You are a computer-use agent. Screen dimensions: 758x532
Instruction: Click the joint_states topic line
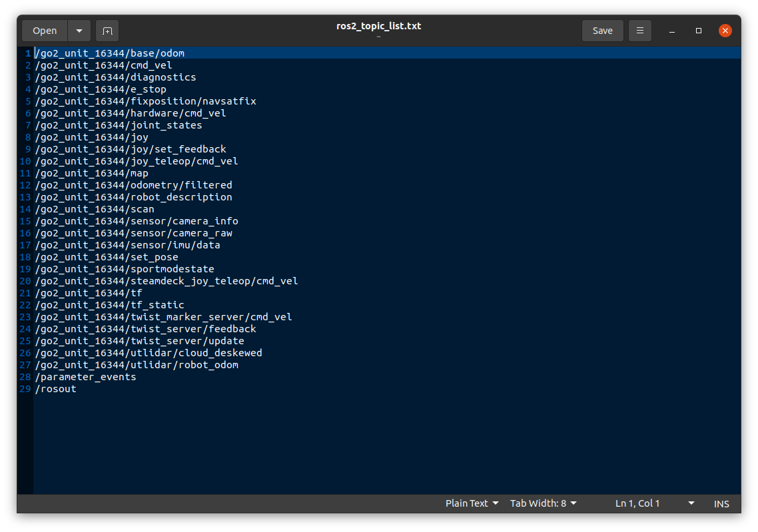click(119, 125)
